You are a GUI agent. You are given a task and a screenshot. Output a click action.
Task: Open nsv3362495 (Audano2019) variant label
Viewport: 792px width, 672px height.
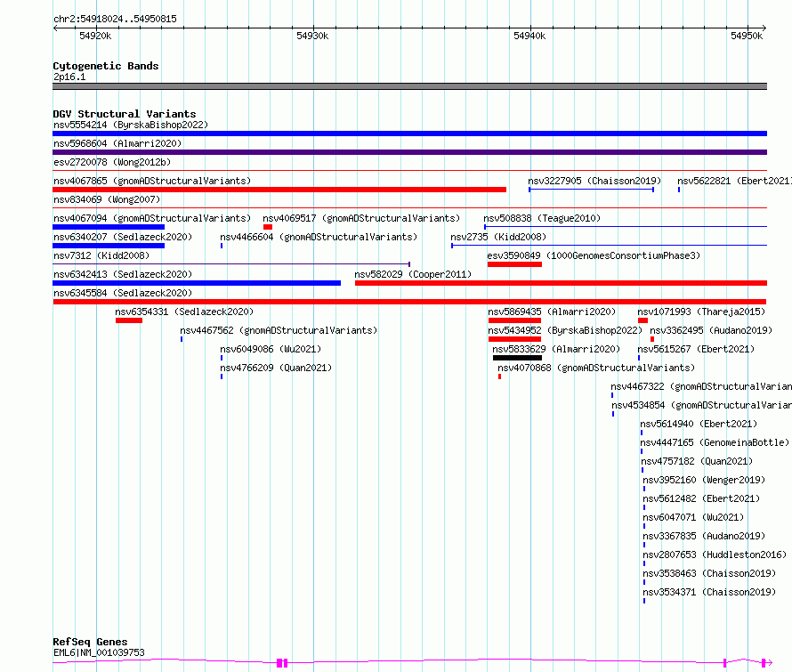pyautogui.click(x=711, y=330)
